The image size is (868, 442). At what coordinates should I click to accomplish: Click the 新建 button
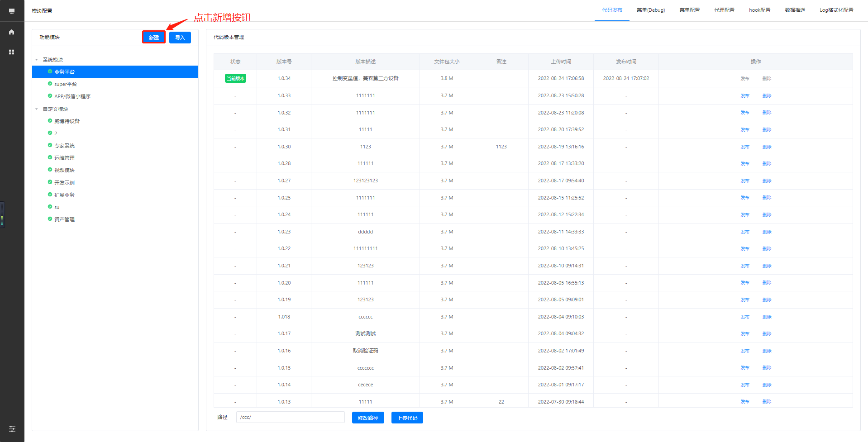tap(154, 38)
